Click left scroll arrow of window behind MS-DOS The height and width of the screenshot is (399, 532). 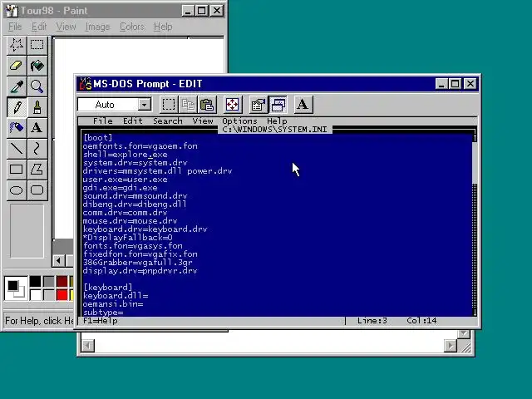pyautogui.click(x=88, y=346)
